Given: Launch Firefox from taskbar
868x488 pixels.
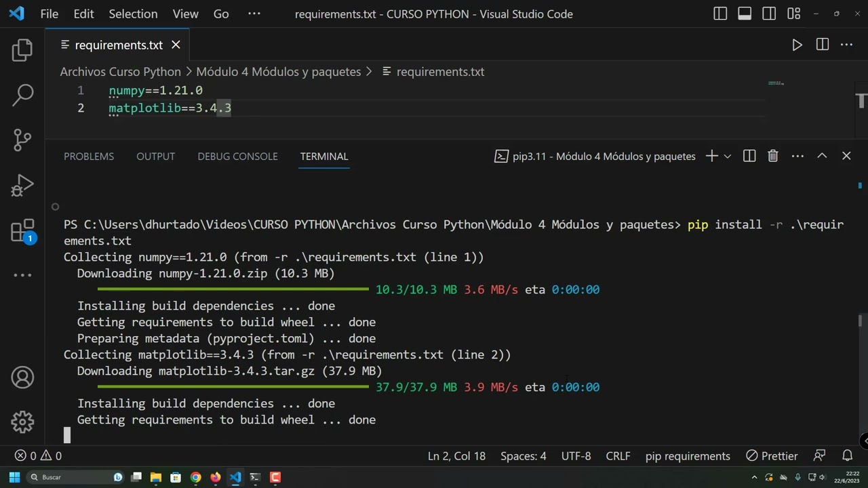Looking at the screenshot, I should (x=215, y=477).
